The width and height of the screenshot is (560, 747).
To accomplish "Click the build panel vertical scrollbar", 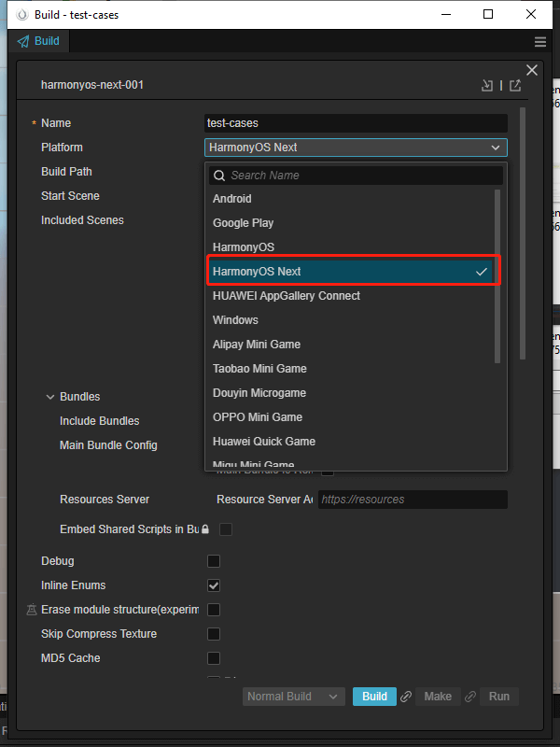I will pyautogui.click(x=523, y=233).
